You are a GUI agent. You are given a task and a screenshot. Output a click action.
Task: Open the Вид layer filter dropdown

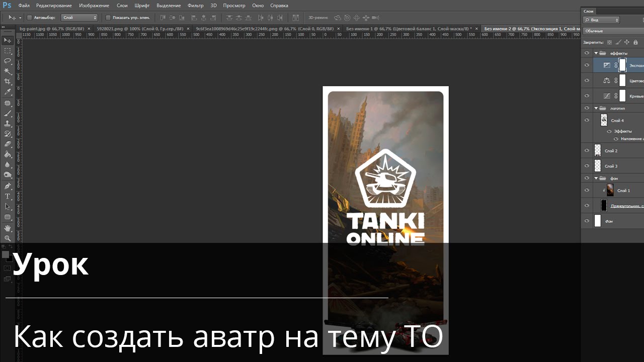[601, 20]
